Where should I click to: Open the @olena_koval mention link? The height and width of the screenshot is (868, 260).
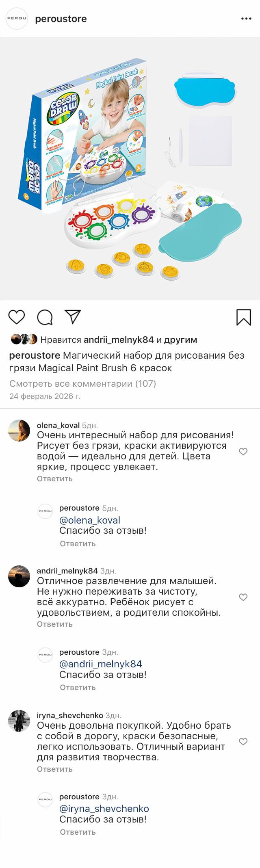90,520
